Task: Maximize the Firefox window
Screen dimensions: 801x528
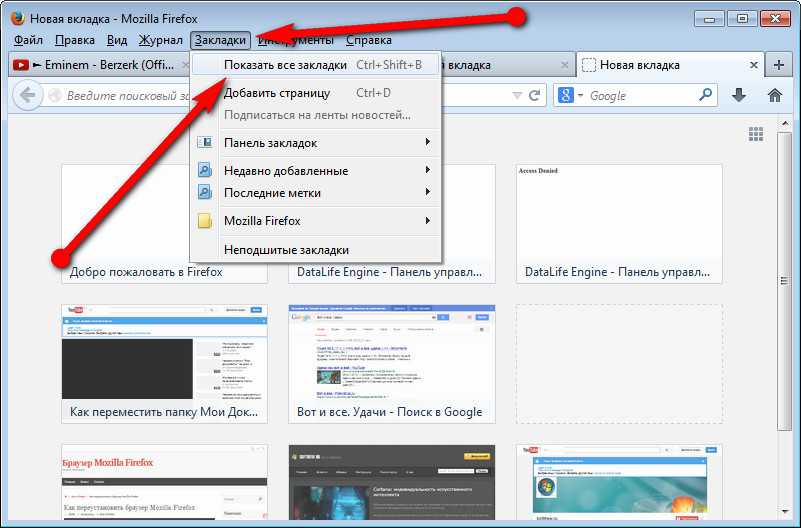Action: tap(742, 19)
